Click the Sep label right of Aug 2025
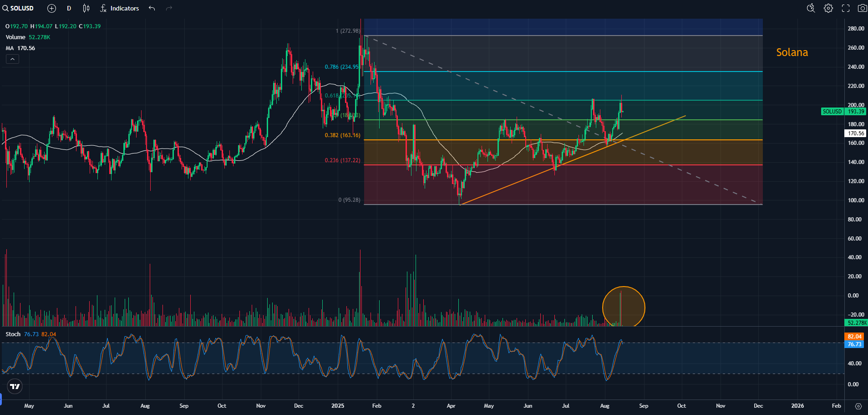This screenshot has width=868, height=415. click(x=644, y=406)
